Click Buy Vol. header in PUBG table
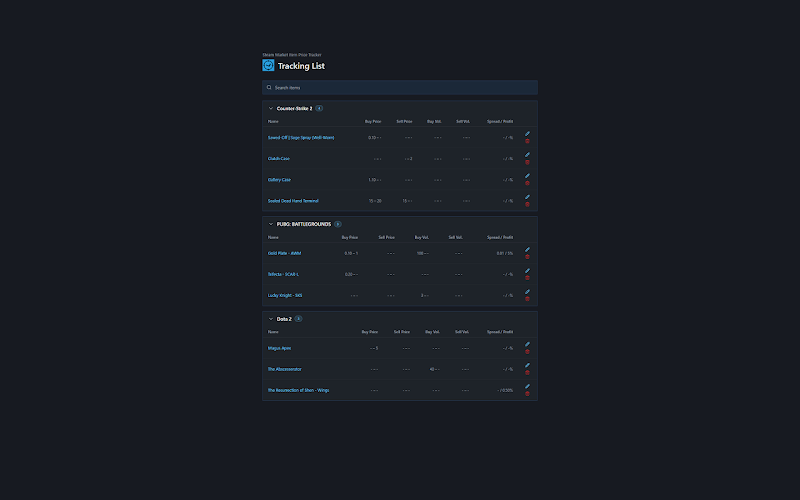The width and height of the screenshot is (800, 500). 421,237
